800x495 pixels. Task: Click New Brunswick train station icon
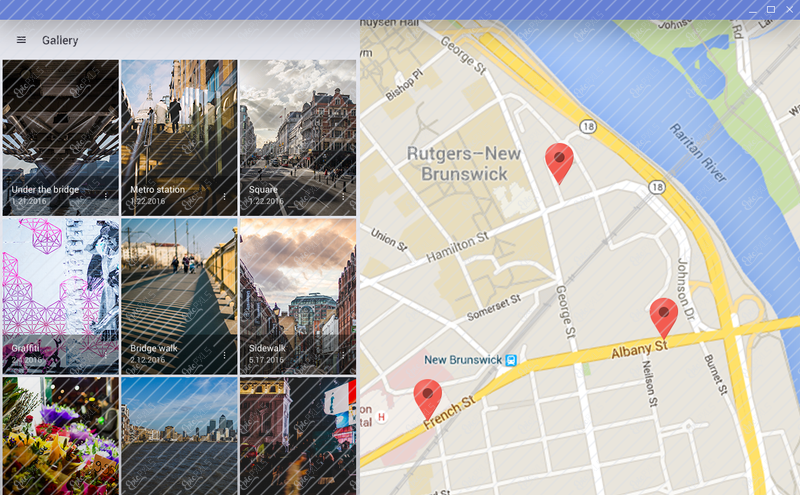(x=511, y=360)
